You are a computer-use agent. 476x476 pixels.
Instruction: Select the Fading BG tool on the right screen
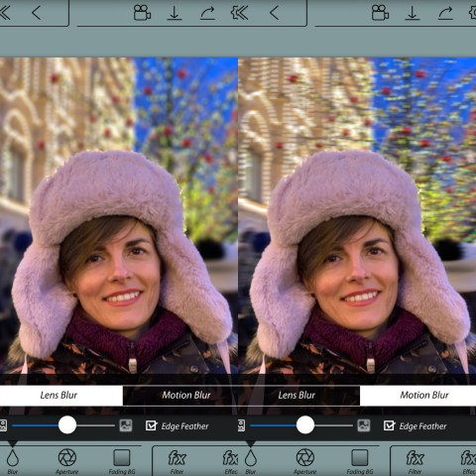(360, 461)
